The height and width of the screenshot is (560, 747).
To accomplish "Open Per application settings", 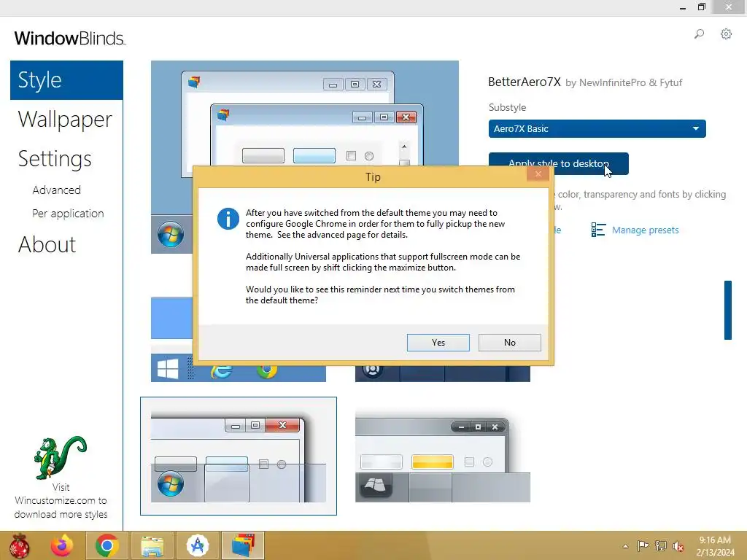I will pyautogui.click(x=68, y=214).
